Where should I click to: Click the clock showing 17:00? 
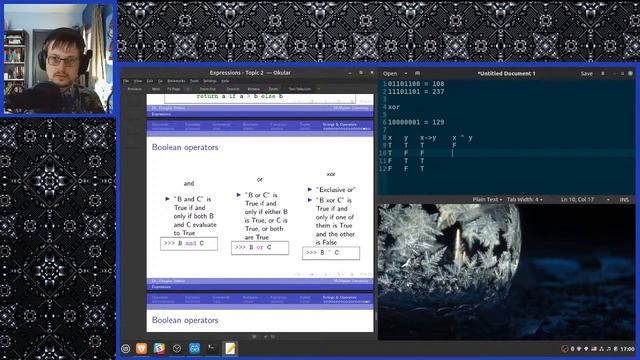click(627, 349)
